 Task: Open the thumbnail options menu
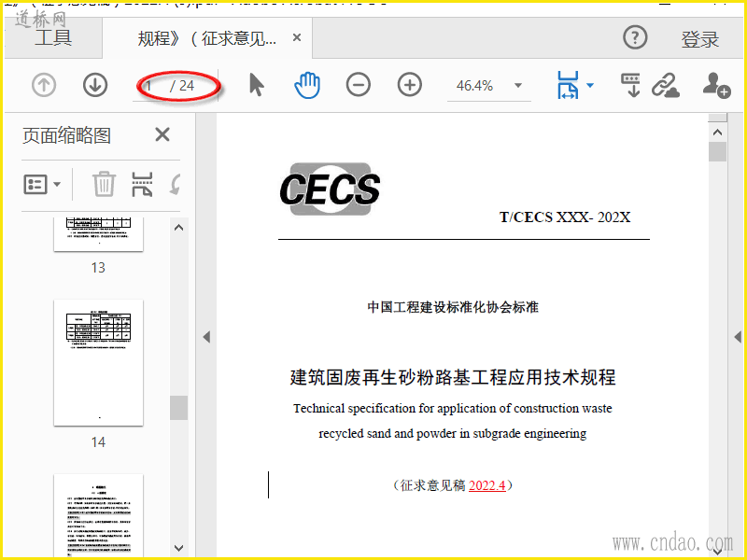point(42,184)
